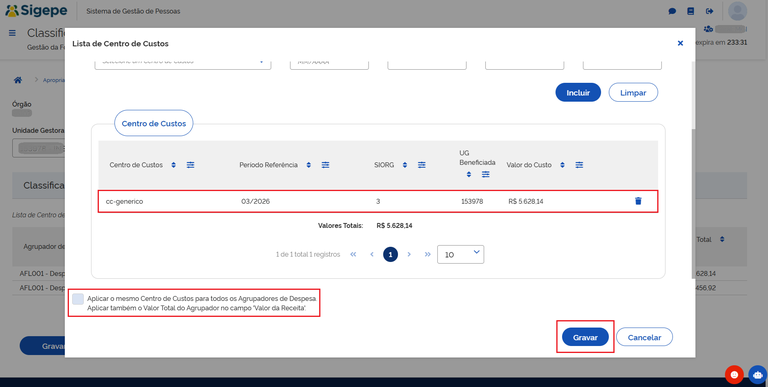
Task: Select page 1 in pagination
Action: 390,254
